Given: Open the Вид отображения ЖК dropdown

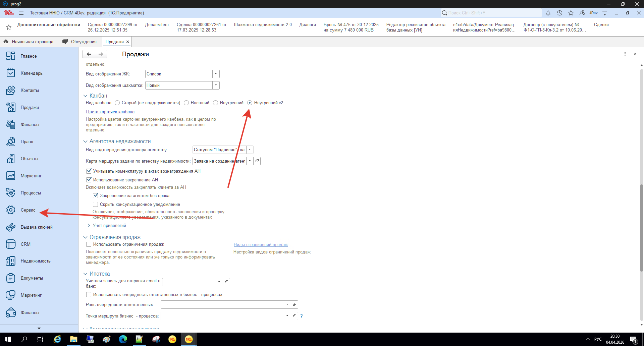Looking at the screenshot, I should (216, 74).
